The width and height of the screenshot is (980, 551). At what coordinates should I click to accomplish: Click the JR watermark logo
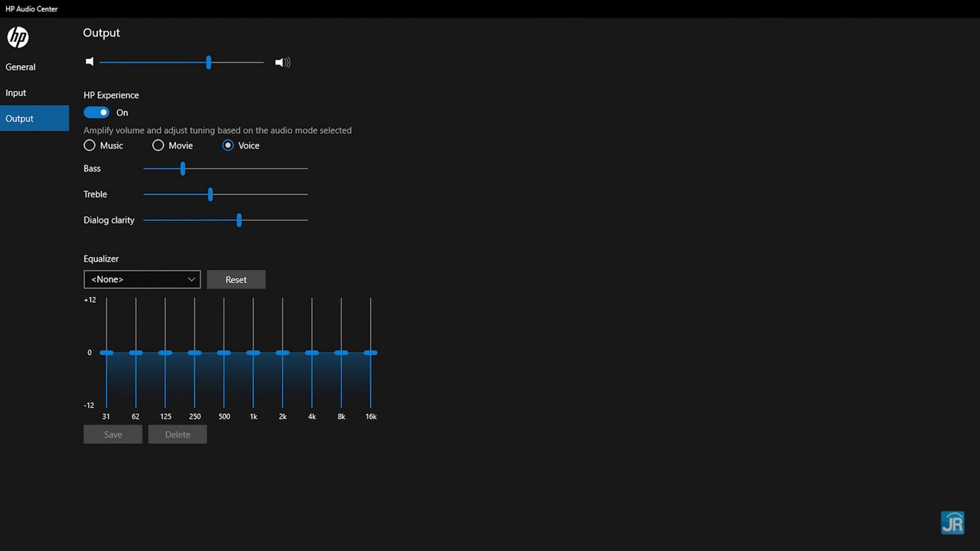pyautogui.click(x=952, y=523)
